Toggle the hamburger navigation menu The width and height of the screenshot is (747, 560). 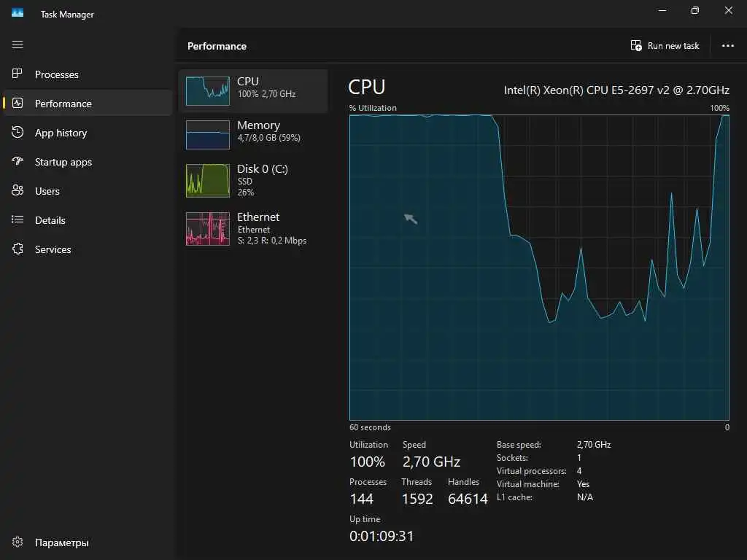pos(18,44)
